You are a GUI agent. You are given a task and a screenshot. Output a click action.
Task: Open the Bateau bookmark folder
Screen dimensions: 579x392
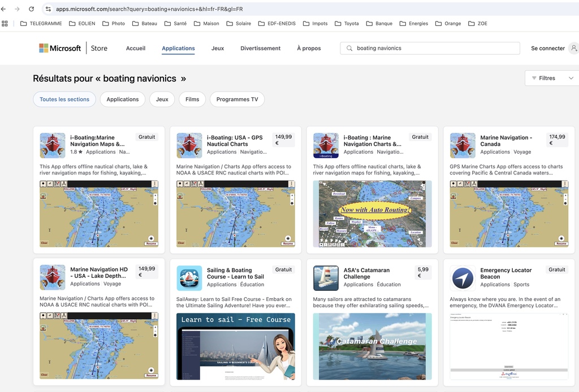144,24
